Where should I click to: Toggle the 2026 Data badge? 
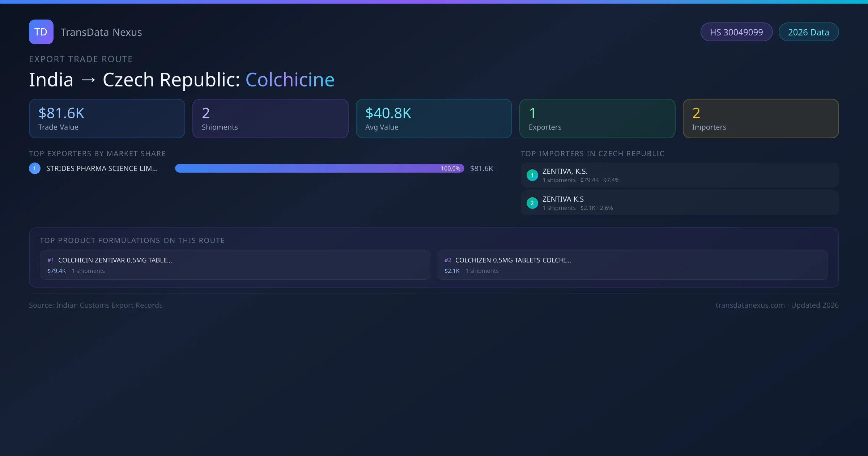click(809, 32)
